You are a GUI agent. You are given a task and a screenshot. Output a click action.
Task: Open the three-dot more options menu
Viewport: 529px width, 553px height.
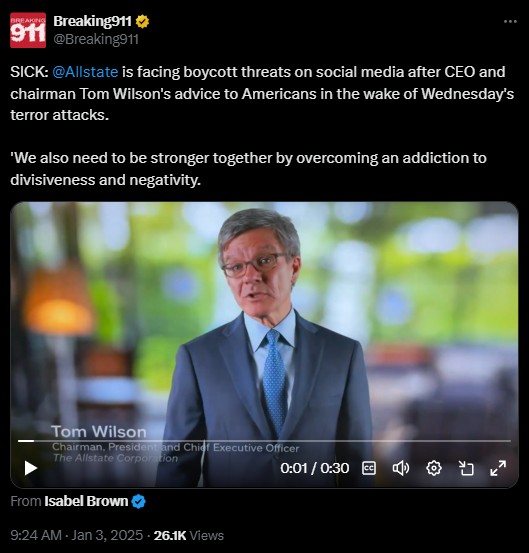(x=510, y=22)
